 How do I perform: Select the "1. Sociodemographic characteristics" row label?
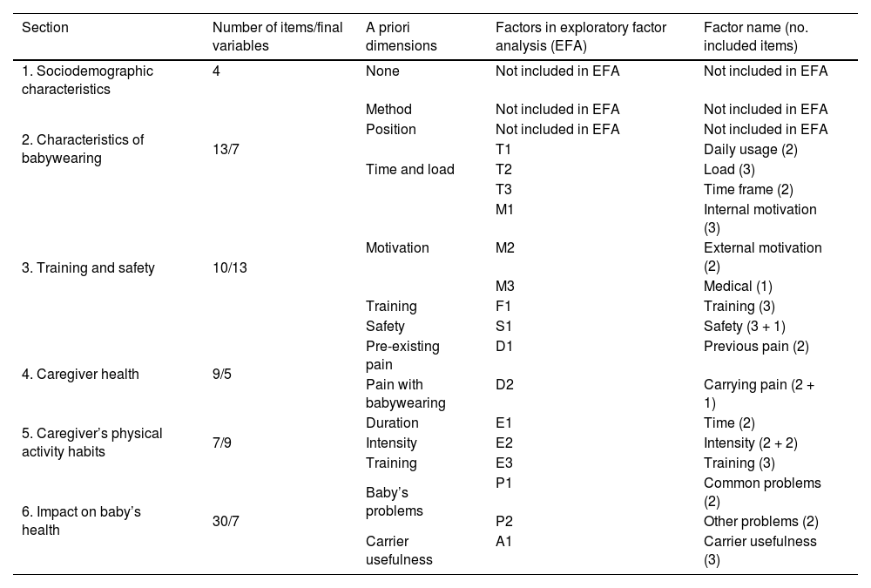tap(87, 80)
